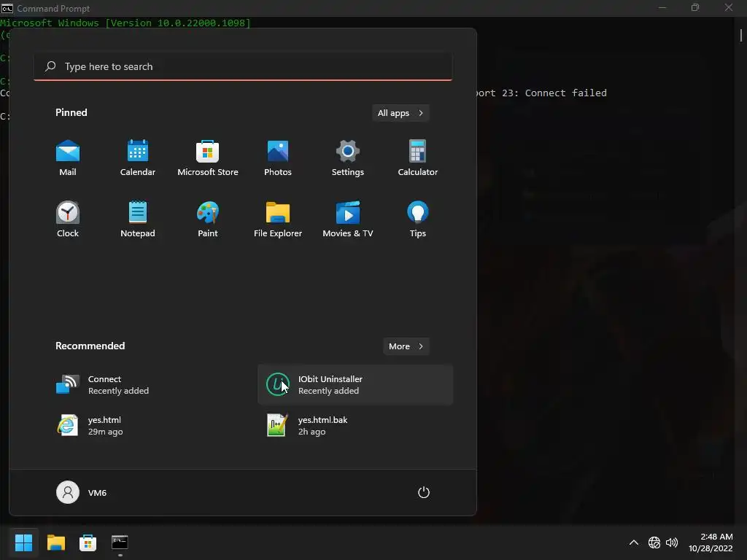
Task: Open recommended IObit Uninstaller
Action: click(355, 385)
